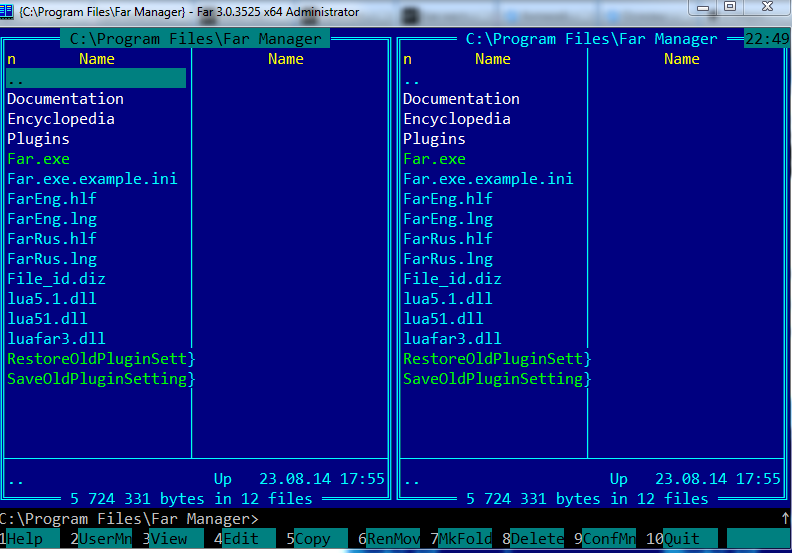Image resolution: width=792 pixels, height=553 pixels.
Task: Click the Far Manager title bar icon
Action: click(x=7, y=11)
